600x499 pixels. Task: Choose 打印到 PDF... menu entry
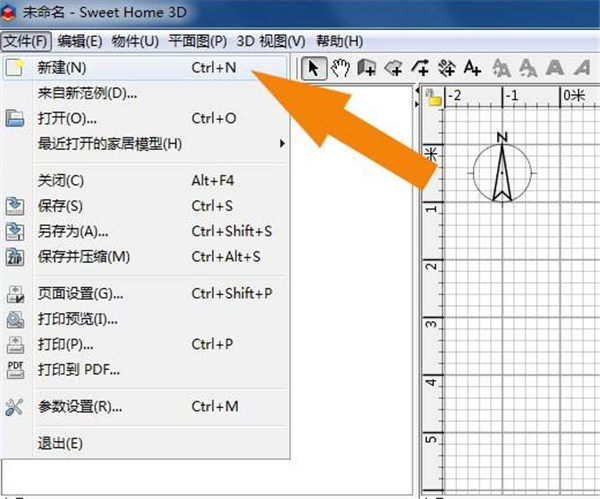tap(145, 370)
